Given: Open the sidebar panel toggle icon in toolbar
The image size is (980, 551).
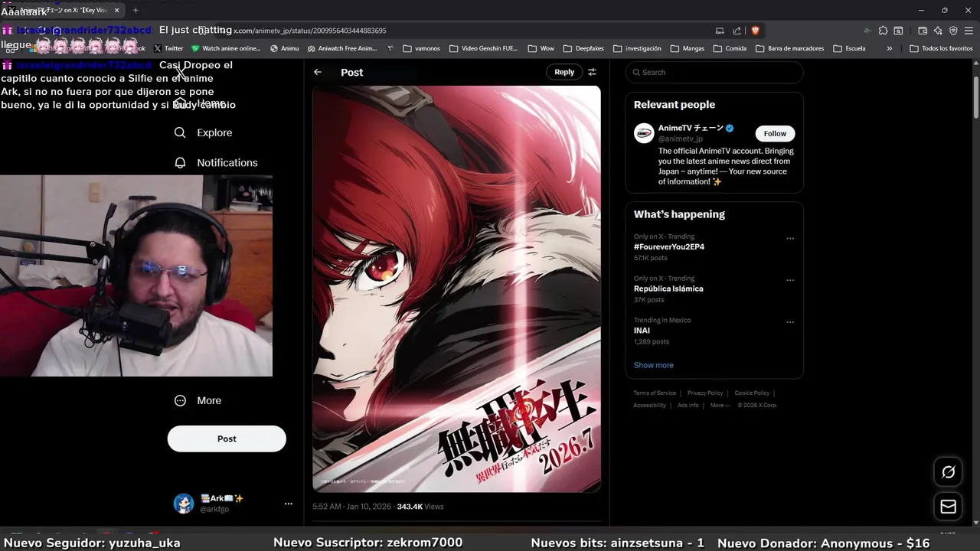Looking at the screenshot, I should (x=898, y=31).
